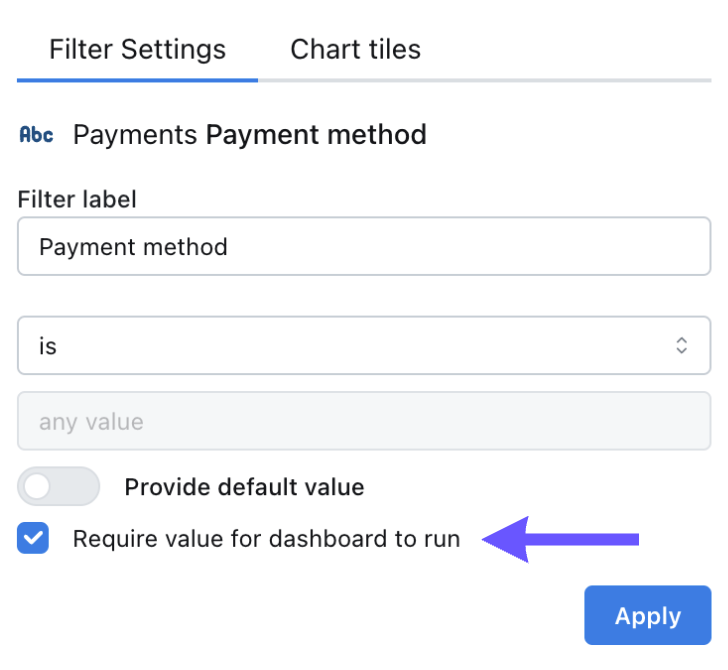Viewport: 728px width, 670px height.
Task: Open the 'is' operator dropdown
Action: pyautogui.click(x=364, y=345)
